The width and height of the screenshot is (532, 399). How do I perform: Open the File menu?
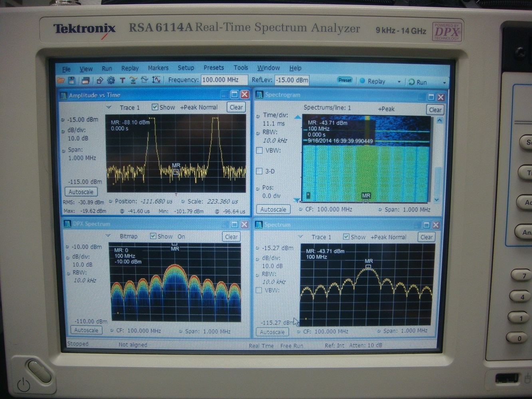(x=66, y=69)
